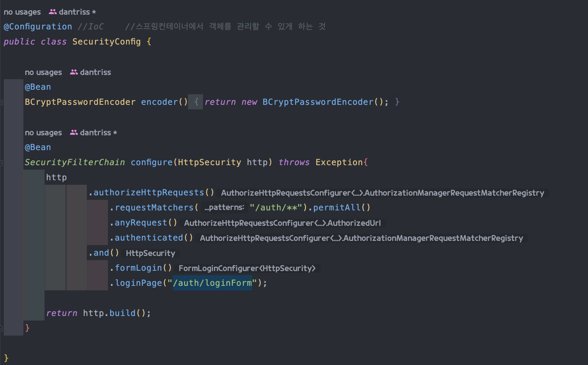Click the .anyRequest() call
This screenshot has height=365, width=588.
click(143, 223)
